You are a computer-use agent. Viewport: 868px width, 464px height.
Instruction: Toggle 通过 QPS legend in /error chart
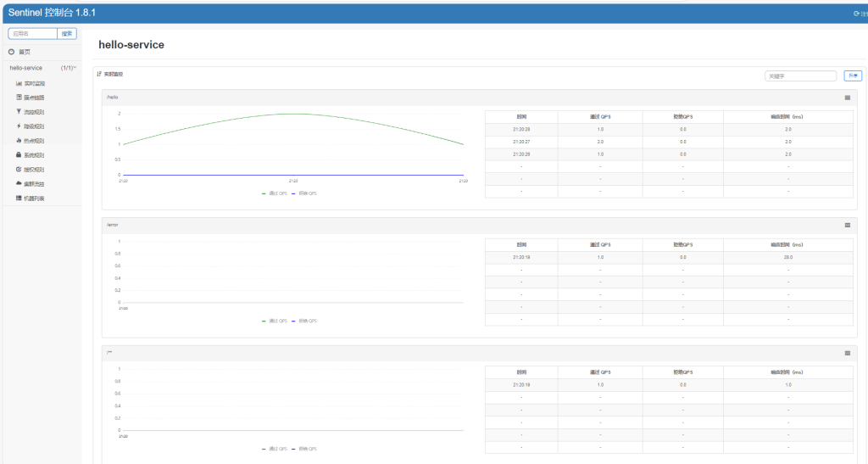[x=275, y=321]
